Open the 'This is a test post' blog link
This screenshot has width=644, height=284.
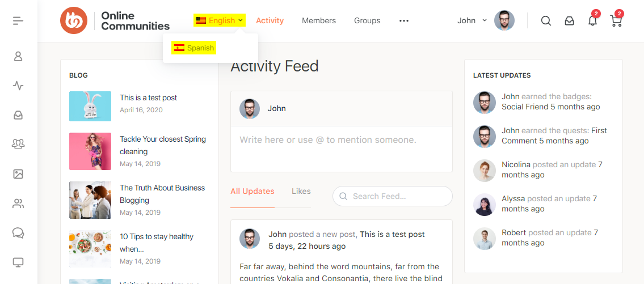click(148, 98)
